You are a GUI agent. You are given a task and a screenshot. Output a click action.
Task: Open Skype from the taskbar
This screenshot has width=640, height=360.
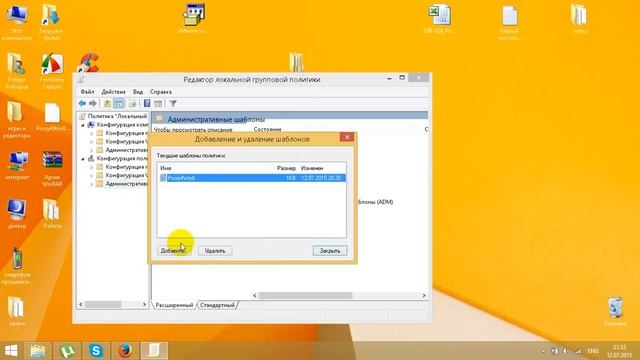tap(96, 351)
